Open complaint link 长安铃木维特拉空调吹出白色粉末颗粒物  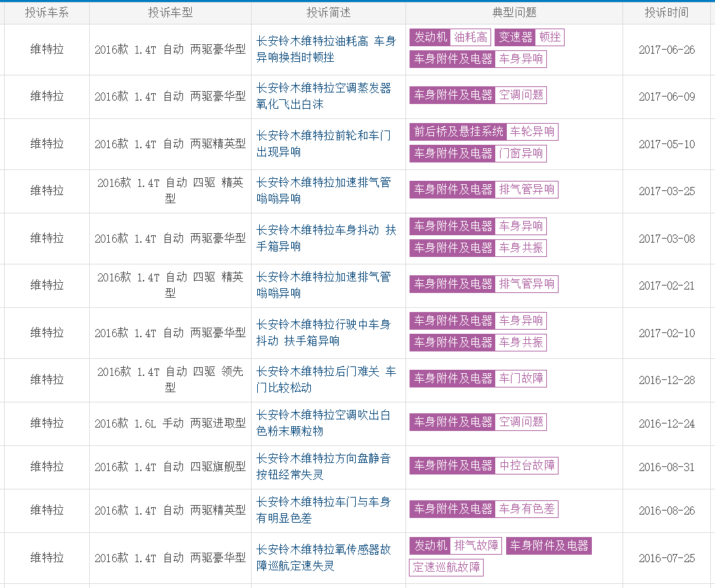(324, 423)
